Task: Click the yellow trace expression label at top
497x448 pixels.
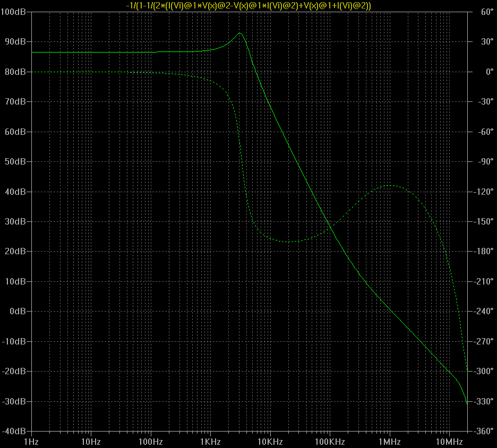Action: (x=248, y=5)
